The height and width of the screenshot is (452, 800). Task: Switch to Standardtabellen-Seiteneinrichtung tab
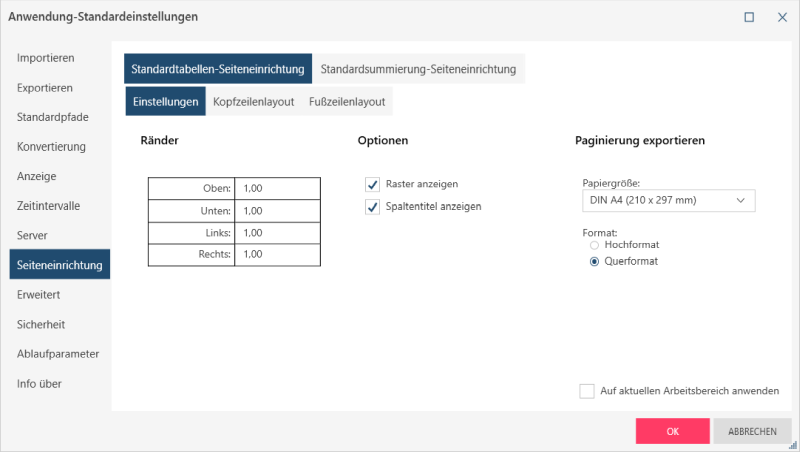click(218, 69)
